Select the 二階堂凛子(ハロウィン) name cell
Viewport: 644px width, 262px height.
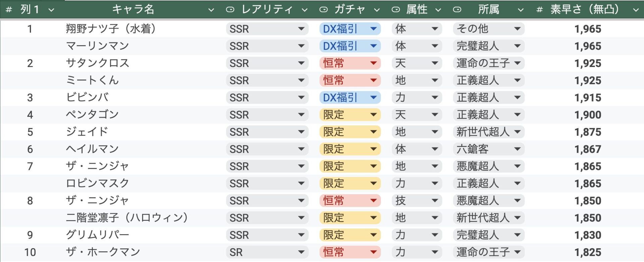pos(127,218)
